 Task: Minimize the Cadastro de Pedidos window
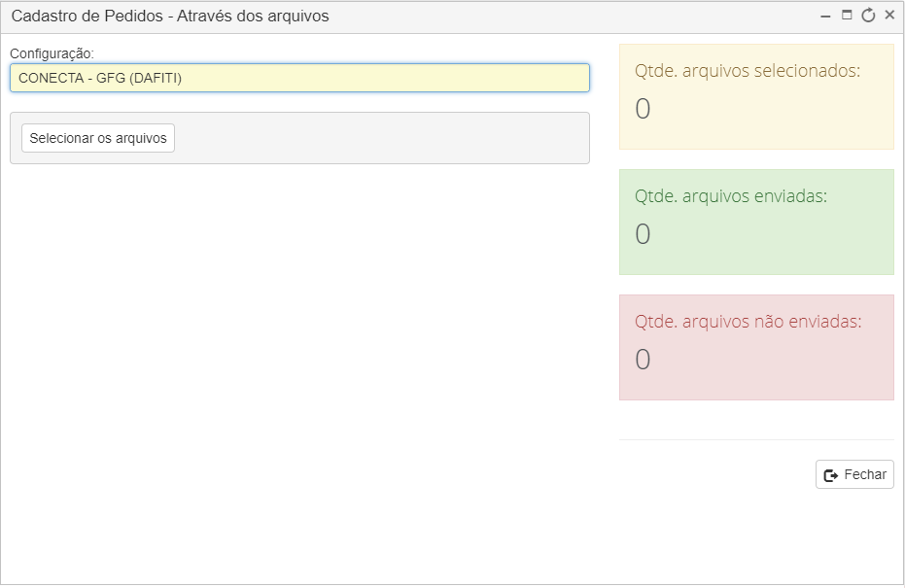(825, 17)
